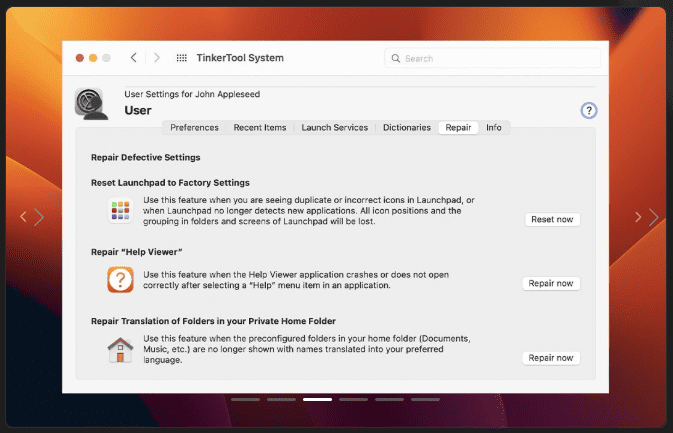
Task: Jump to fifth carousel page indicator
Action: (x=390, y=400)
